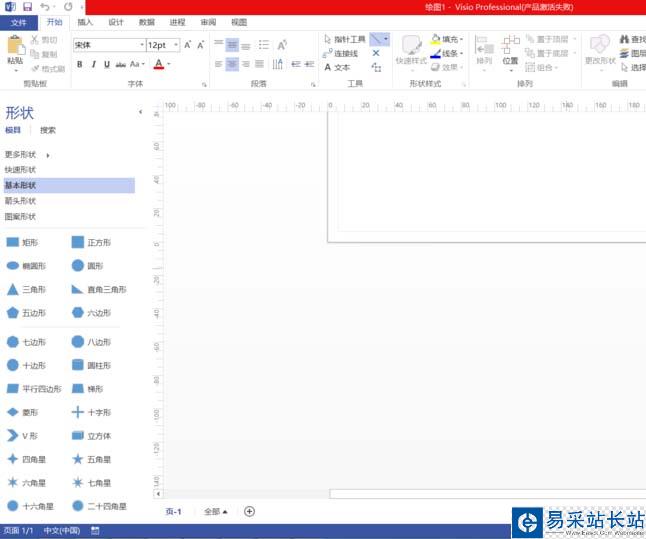Click the increase indent icon
The image size is (646, 539).
pos(309,64)
